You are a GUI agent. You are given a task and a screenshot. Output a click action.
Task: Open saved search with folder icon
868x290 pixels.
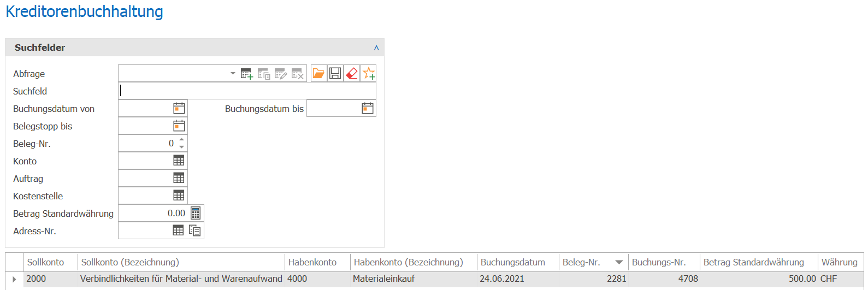318,73
